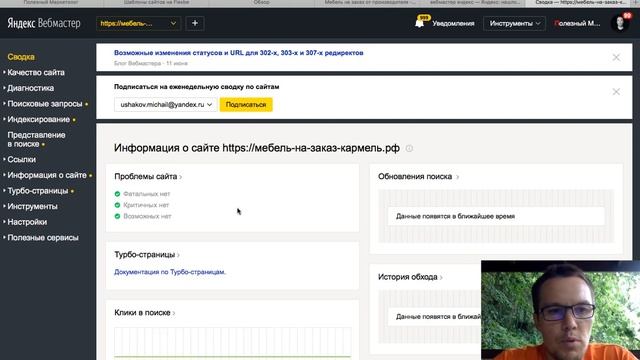Open Документация по Турбо-страницам link
Image resolution: width=640 pixels, height=360 pixels.
click(x=170, y=272)
